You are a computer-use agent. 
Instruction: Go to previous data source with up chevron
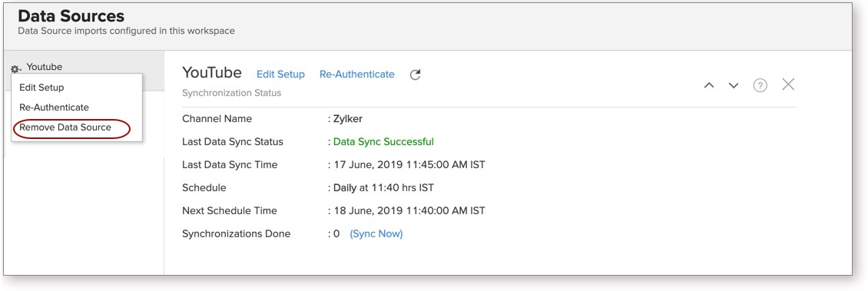pos(708,85)
